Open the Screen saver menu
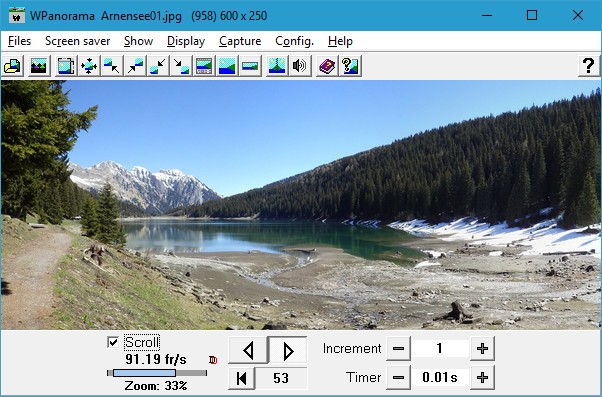This screenshot has height=397, width=602. click(78, 41)
